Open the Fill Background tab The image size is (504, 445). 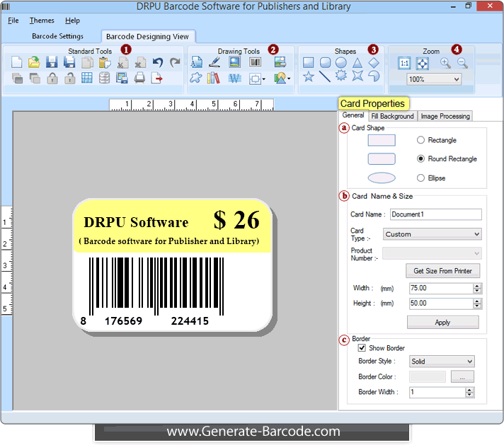tap(392, 116)
